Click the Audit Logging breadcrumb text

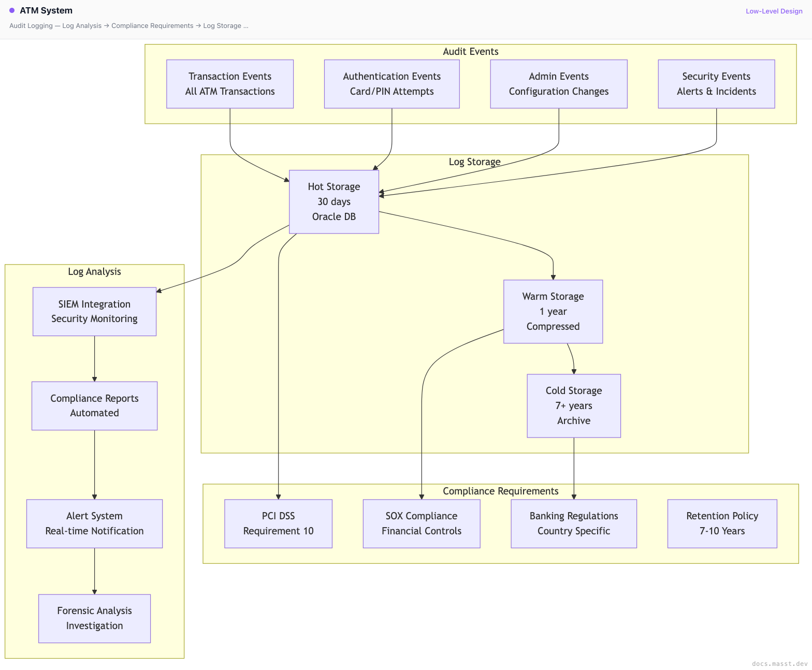[31, 26]
